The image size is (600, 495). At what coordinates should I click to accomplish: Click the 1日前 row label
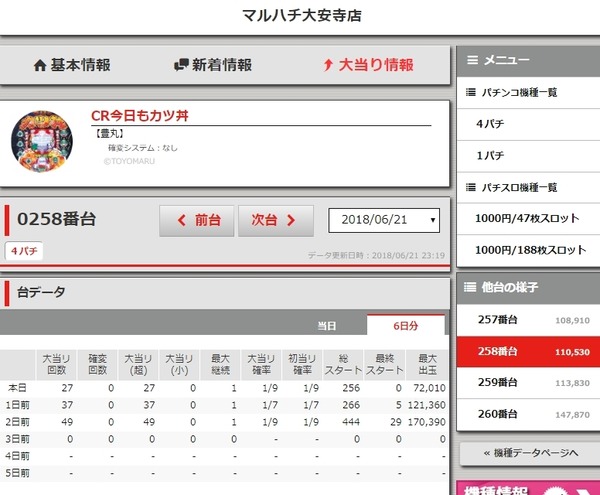[x=17, y=405]
